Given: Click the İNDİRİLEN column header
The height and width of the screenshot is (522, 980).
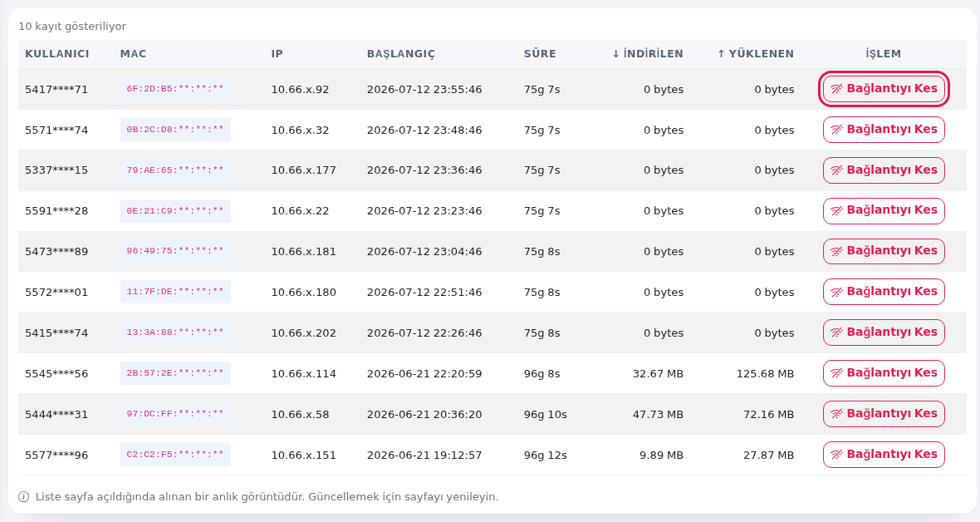Looking at the screenshot, I should click(648, 54).
